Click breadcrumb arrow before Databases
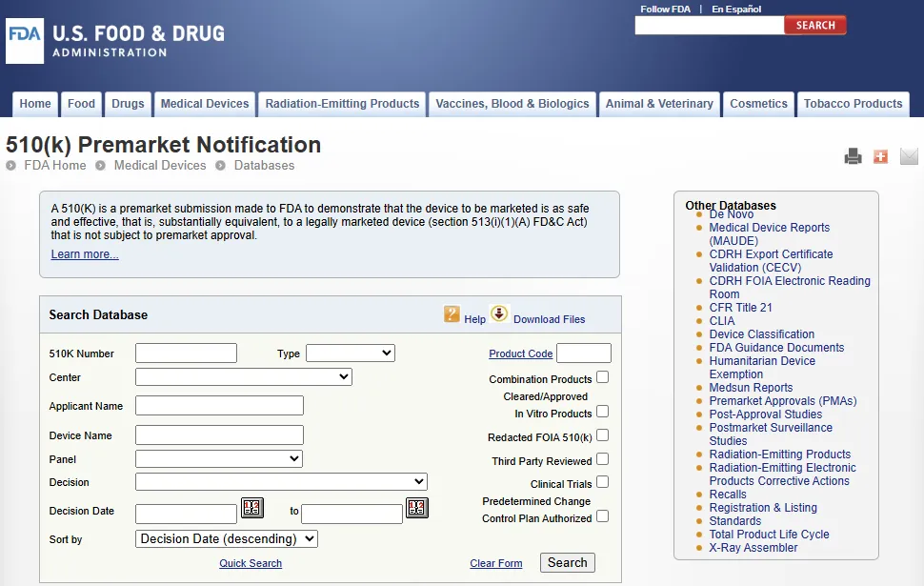Screen dimensions: 924x586 pos(220,166)
